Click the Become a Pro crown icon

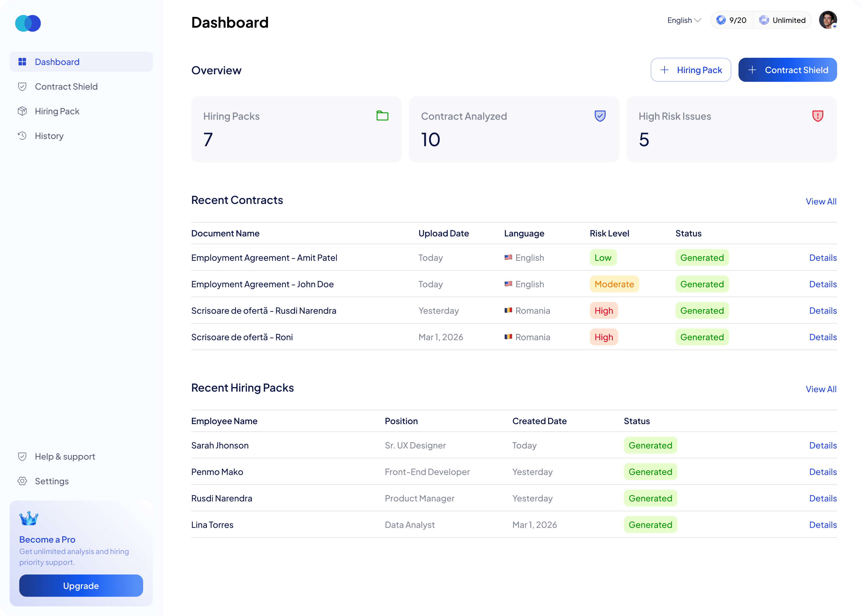coord(29,518)
